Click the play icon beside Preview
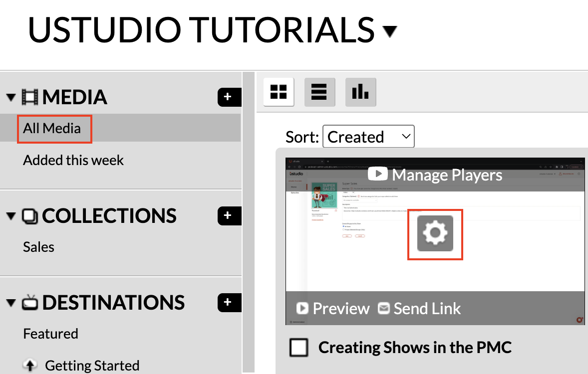Viewport: 588px width, 374px height. click(302, 308)
